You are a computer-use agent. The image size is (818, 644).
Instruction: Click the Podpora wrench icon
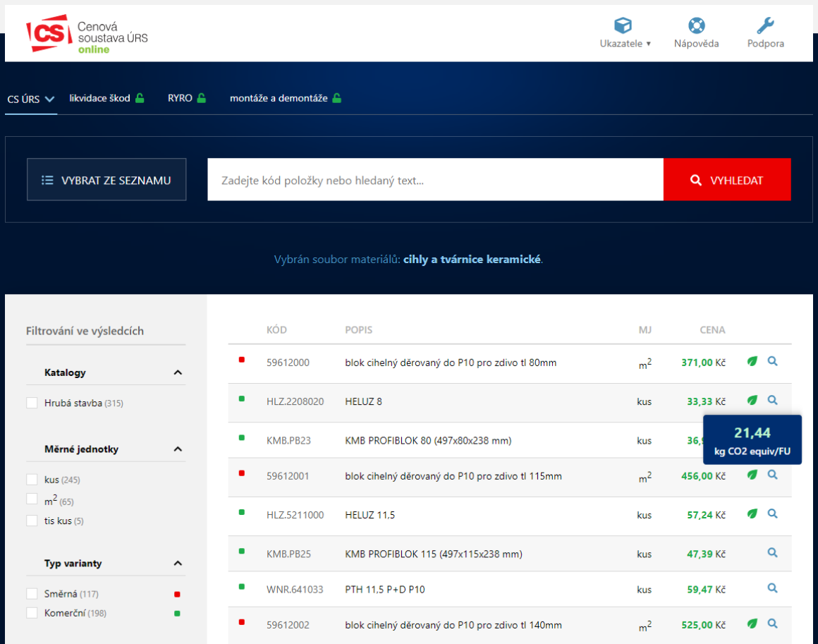pos(765,26)
